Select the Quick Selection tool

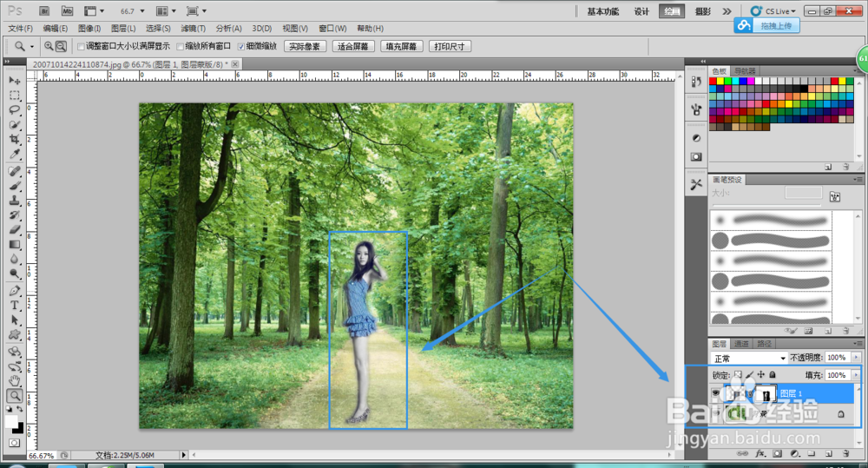15,125
